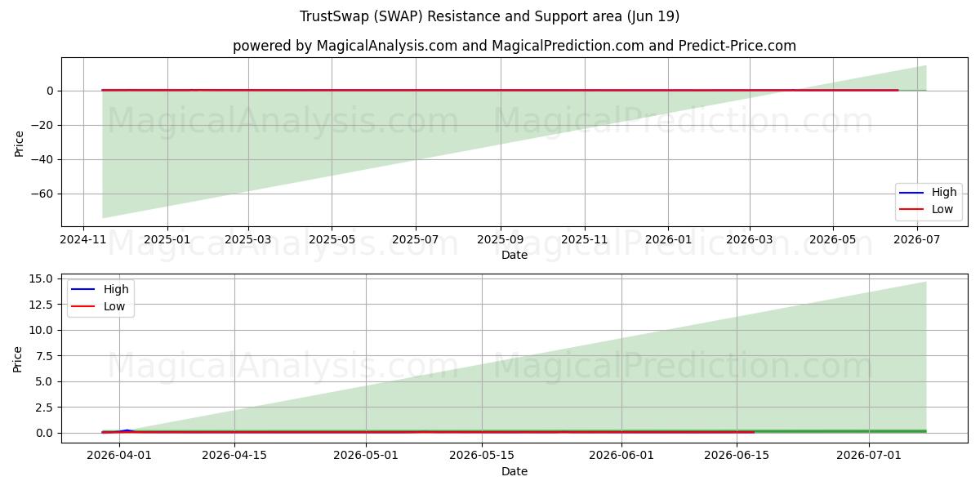Click the Price axis label of bottom chart
The image size is (980, 490).
click(19, 359)
